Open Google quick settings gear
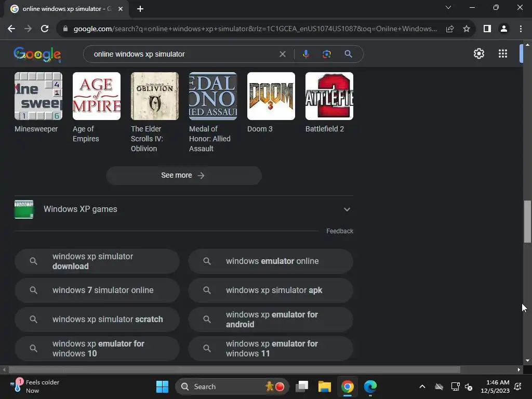Image resolution: width=532 pixels, height=399 pixels. (478, 54)
